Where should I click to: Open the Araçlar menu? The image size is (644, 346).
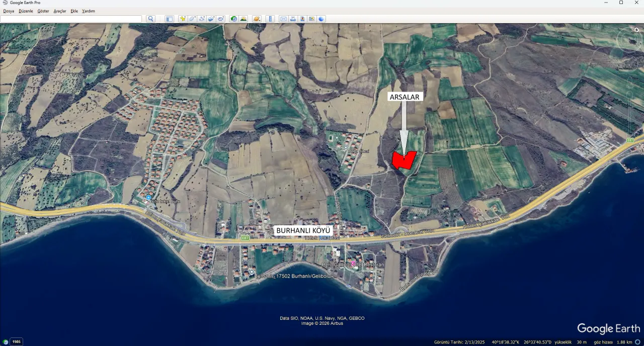(60, 11)
